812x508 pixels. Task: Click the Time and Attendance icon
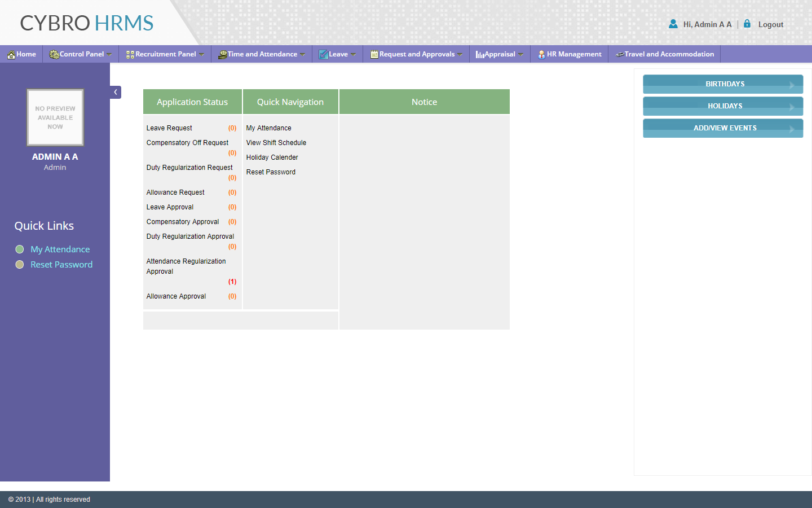[223, 55]
